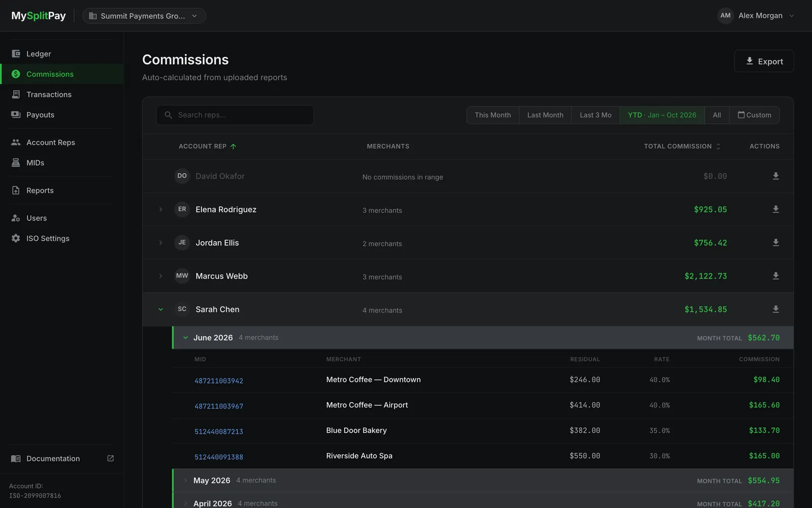Expand Jordan Ellis's row

point(161,243)
